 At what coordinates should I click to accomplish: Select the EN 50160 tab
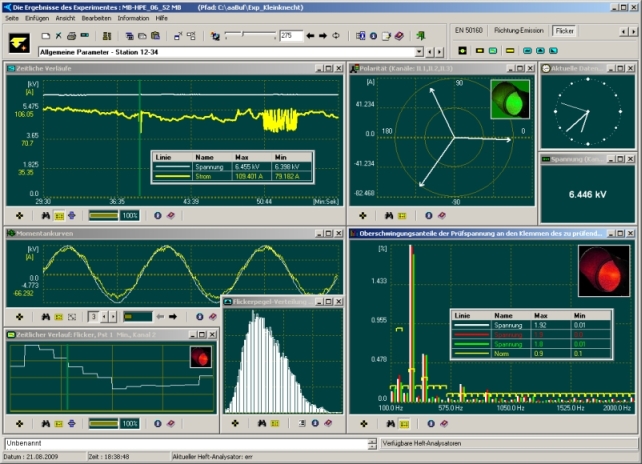click(470, 30)
